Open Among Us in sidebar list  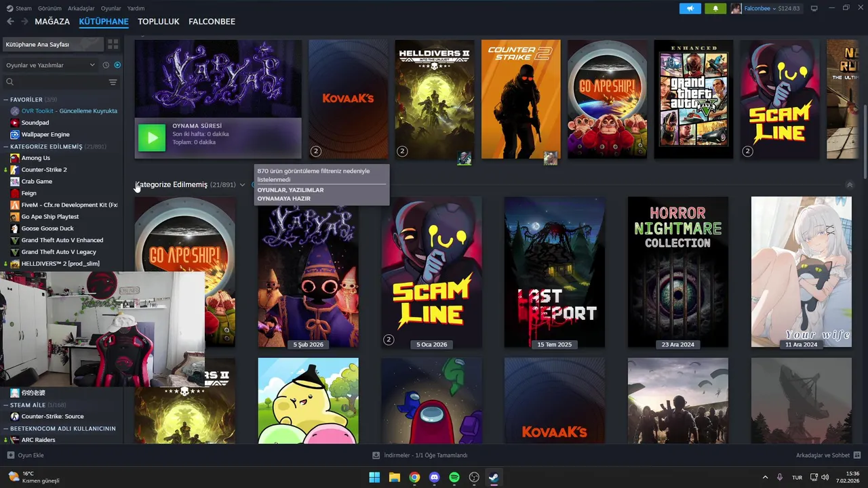[x=35, y=158]
